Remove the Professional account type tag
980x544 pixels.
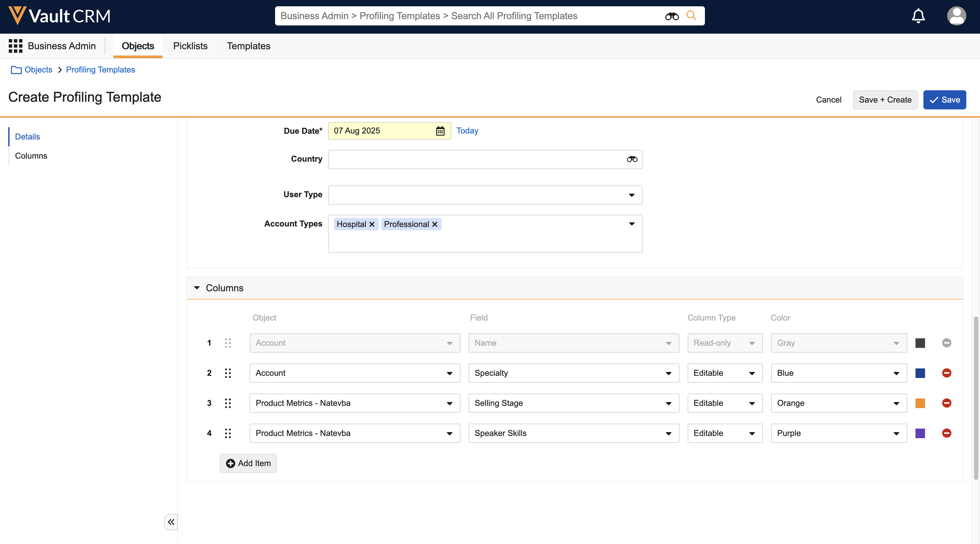click(x=434, y=224)
